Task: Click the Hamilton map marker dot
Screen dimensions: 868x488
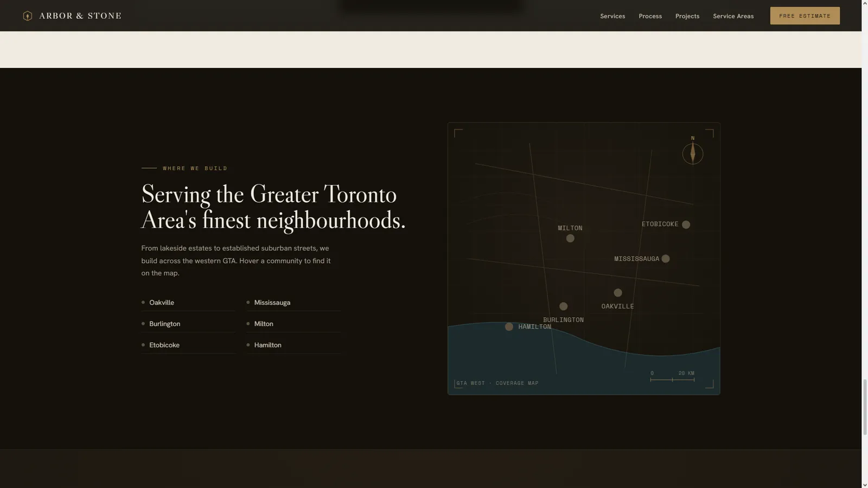Action: point(509,326)
